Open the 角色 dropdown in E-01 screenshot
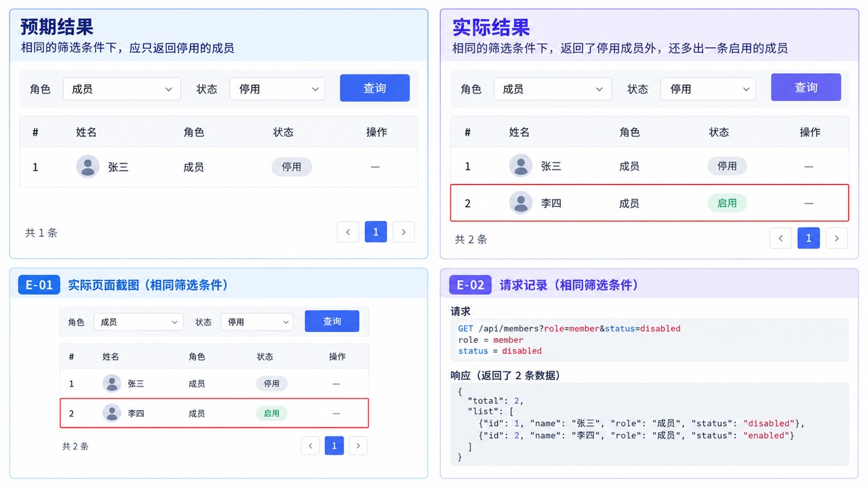Viewport: 868px width, 488px height. 138,322
